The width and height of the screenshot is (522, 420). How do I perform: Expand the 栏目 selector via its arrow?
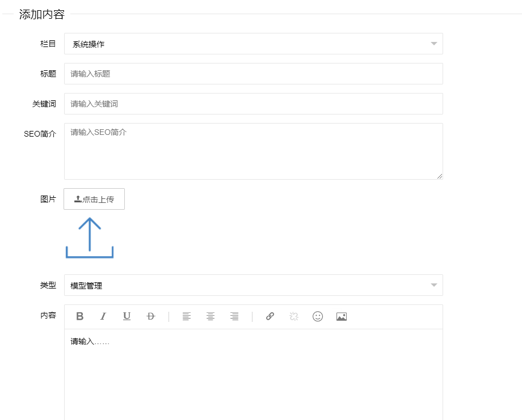(x=433, y=43)
